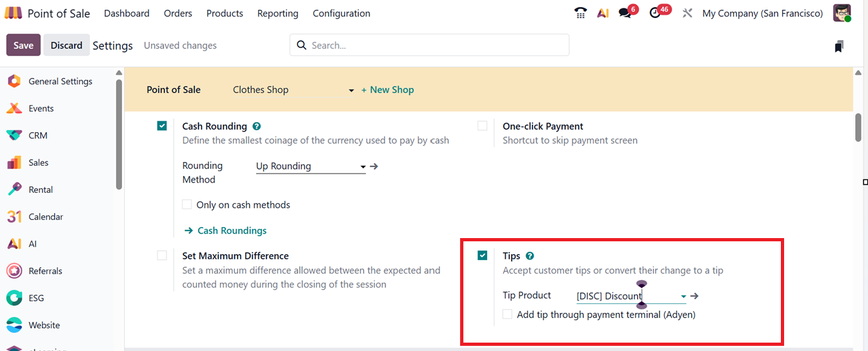
Task: Follow the Cash Roundings link
Action: tap(232, 230)
